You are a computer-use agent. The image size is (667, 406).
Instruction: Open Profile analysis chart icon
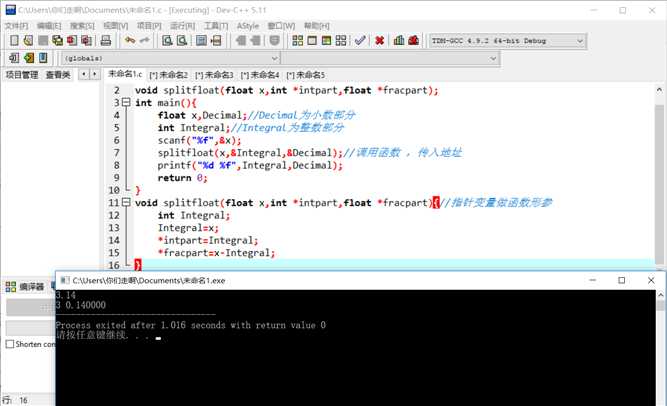[x=399, y=40]
